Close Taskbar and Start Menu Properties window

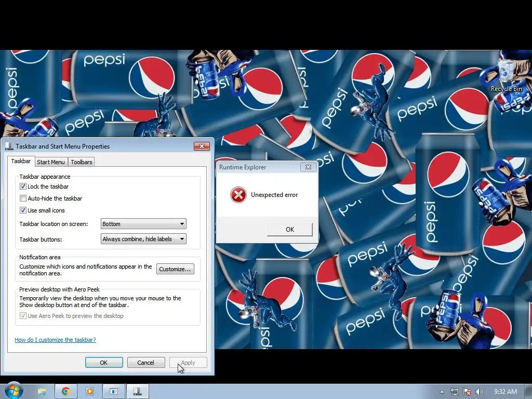(x=202, y=146)
